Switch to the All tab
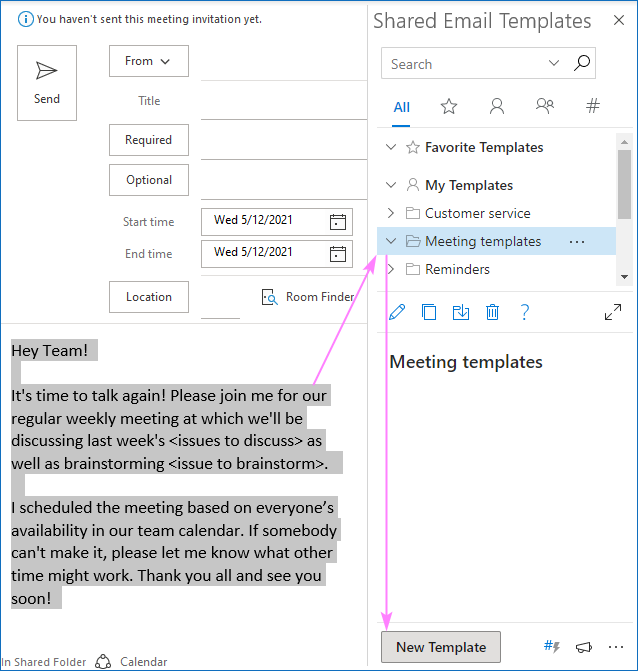The width and height of the screenshot is (638, 671). pos(401,107)
